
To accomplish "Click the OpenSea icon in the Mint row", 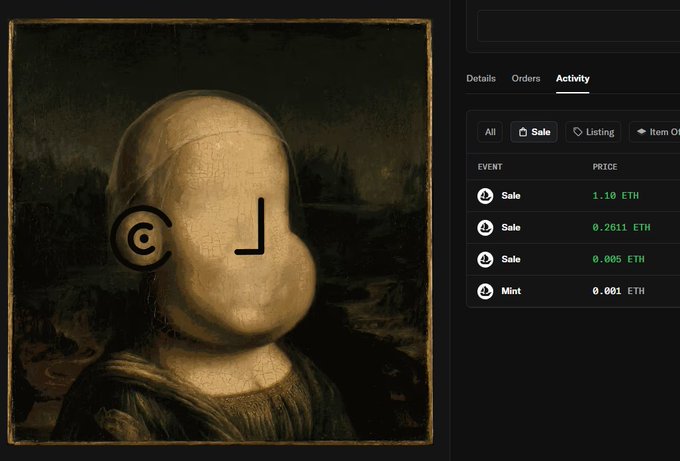I will click(485, 291).
